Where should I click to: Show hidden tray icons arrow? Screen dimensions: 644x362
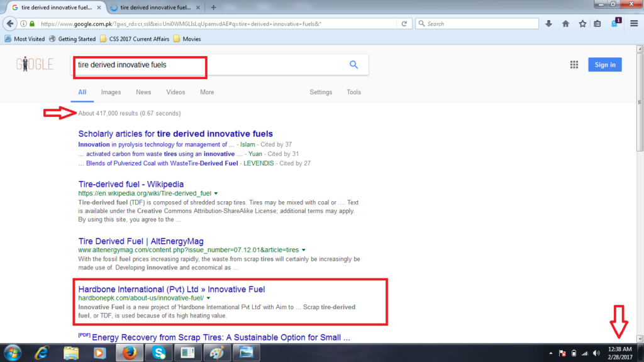[x=550, y=353]
